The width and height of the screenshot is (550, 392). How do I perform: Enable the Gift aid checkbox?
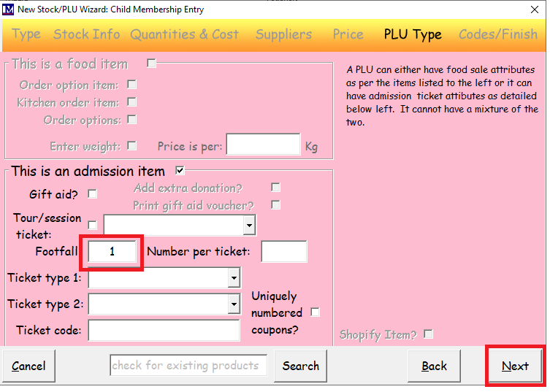[x=92, y=194]
